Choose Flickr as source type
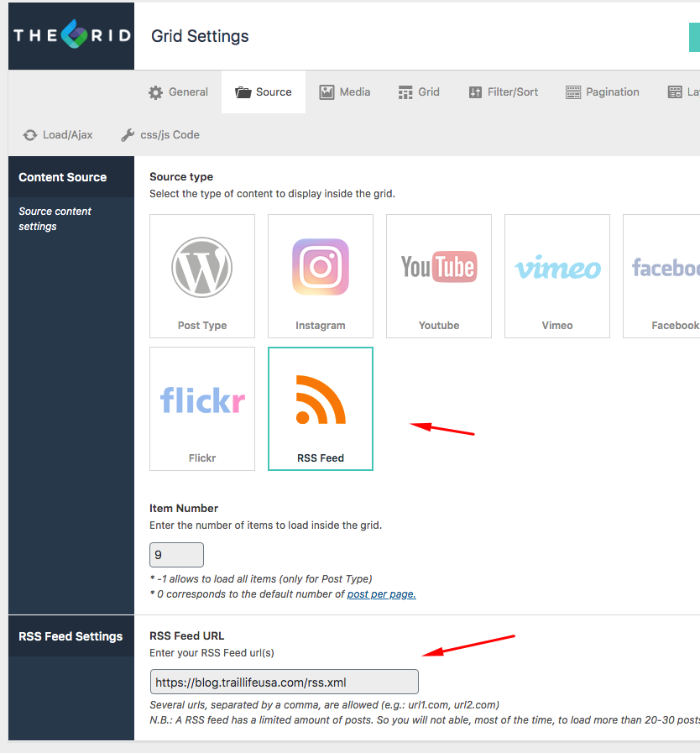The image size is (700, 753). point(202,409)
